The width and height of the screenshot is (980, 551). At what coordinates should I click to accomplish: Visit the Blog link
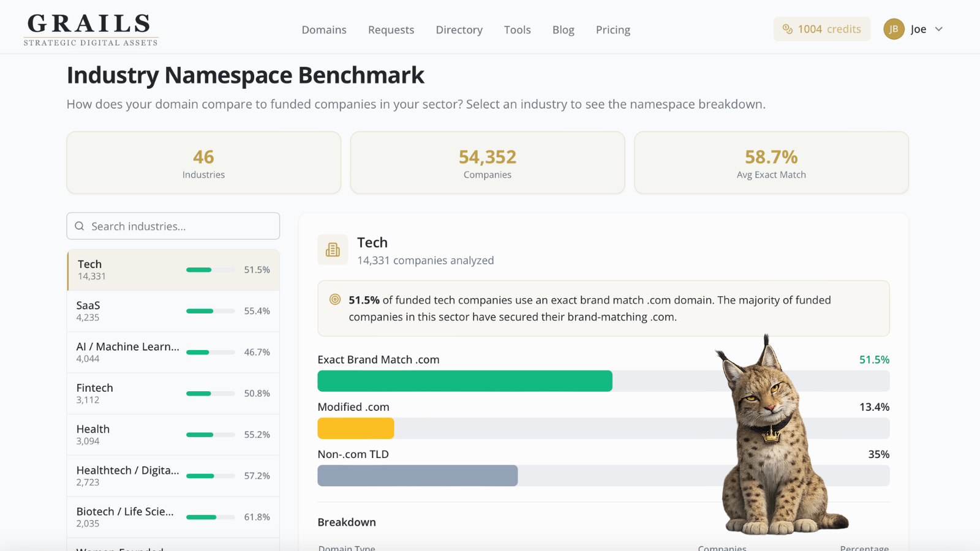tap(563, 30)
